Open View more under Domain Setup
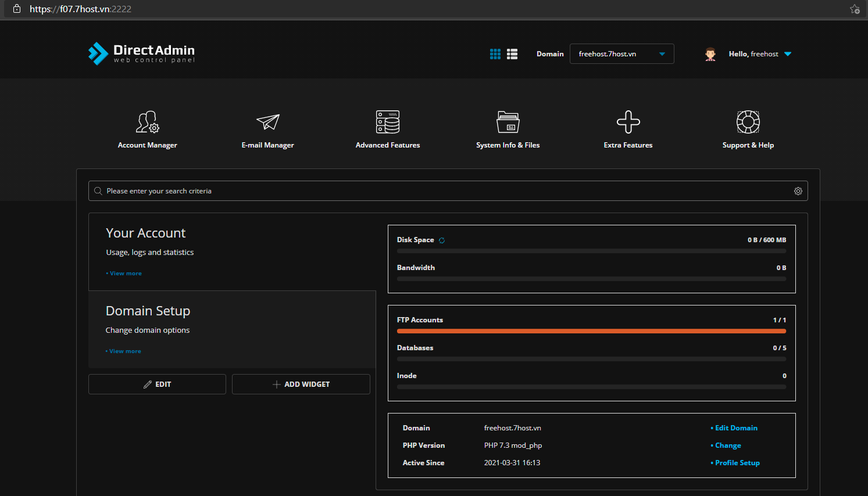 pos(123,351)
